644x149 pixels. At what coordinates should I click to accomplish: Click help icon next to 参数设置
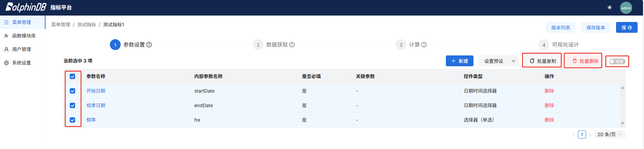[149, 45]
